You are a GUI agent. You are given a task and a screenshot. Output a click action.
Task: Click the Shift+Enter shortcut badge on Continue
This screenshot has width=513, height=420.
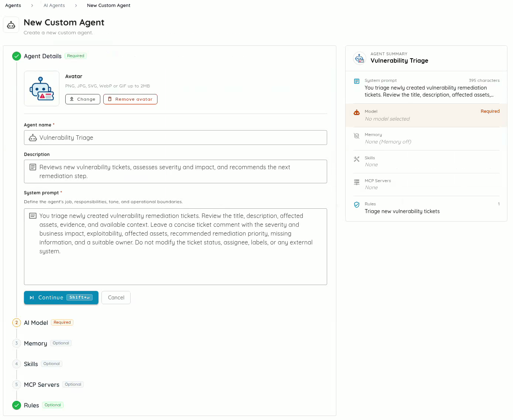point(80,298)
